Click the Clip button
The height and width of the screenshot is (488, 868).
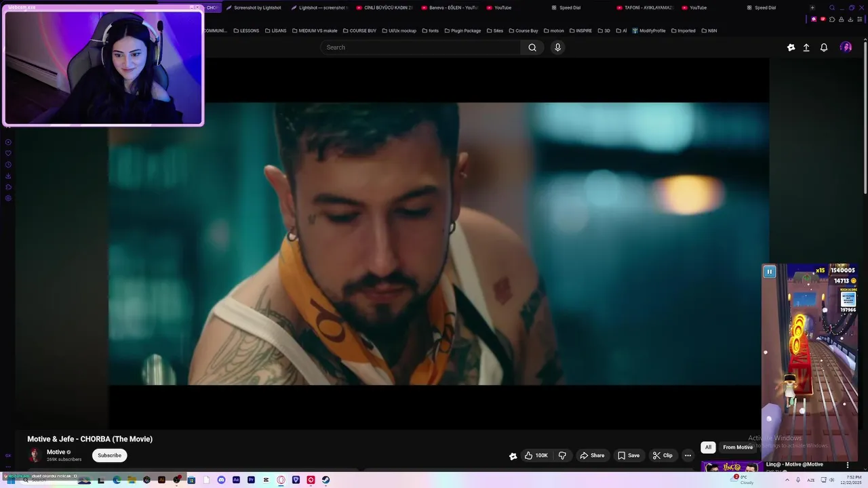point(662,455)
